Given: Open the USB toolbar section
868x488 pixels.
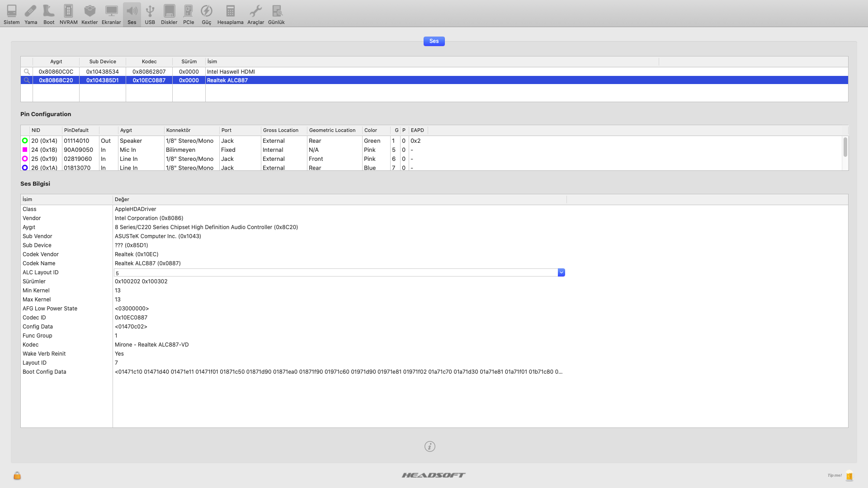Looking at the screenshot, I should pos(150,14).
